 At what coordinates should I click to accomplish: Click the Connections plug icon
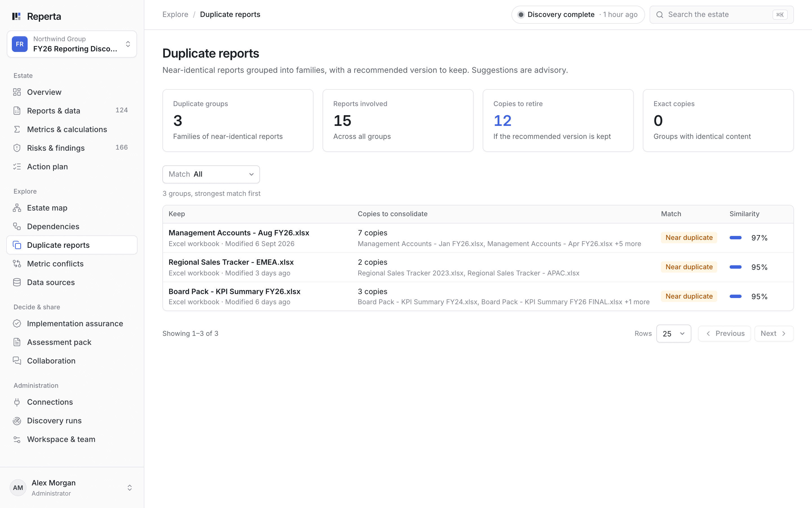(x=17, y=402)
